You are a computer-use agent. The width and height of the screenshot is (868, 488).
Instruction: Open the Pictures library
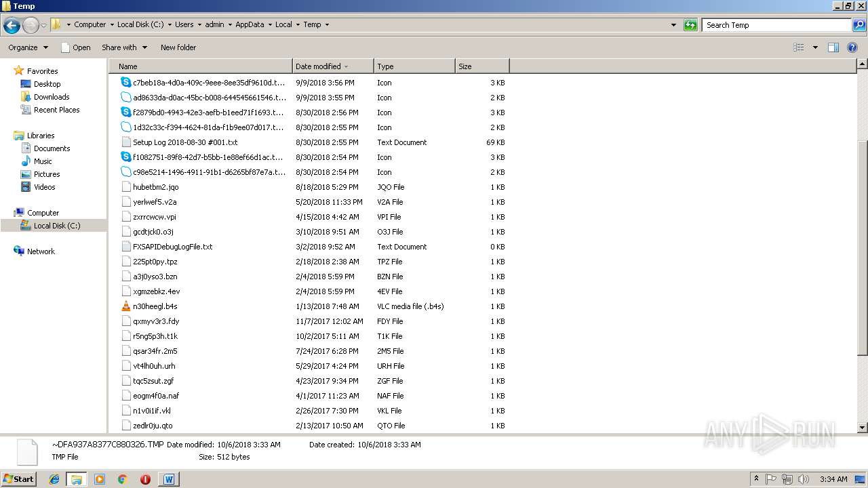47,174
